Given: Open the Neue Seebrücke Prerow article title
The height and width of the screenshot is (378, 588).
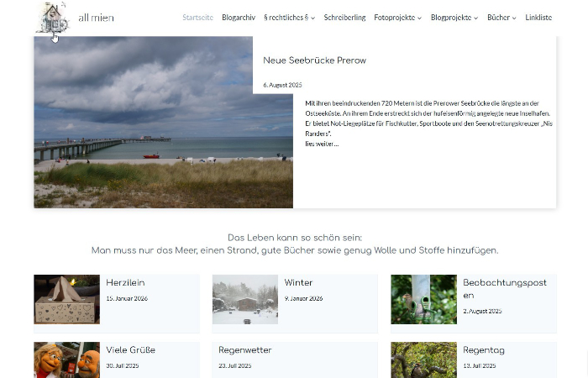Looking at the screenshot, I should 314,60.
